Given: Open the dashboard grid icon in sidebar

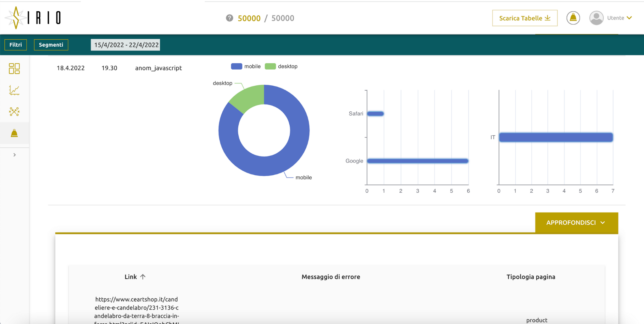Looking at the screenshot, I should point(14,68).
